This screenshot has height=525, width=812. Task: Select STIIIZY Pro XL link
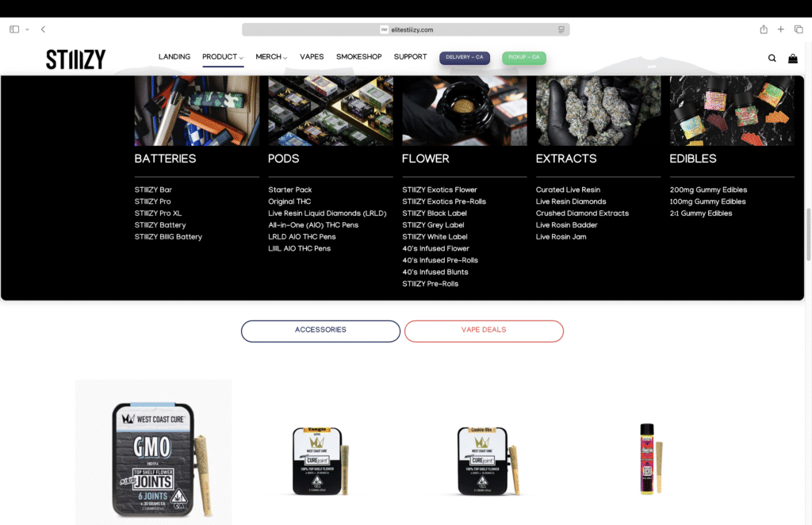pyautogui.click(x=158, y=213)
